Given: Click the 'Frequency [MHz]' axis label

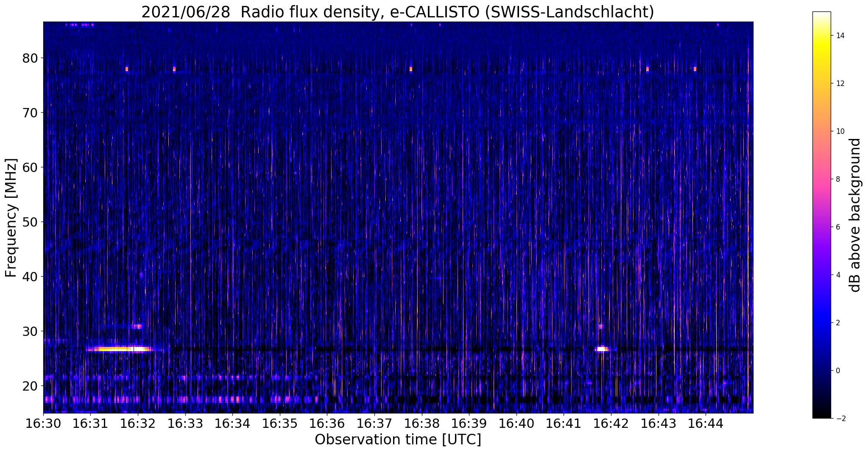Looking at the screenshot, I should click(x=11, y=218).
